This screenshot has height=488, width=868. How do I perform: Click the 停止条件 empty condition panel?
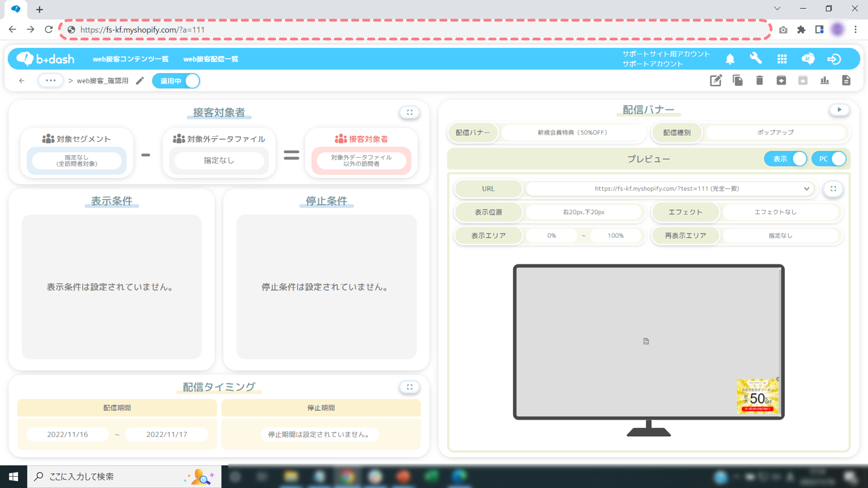[x=326, y=287]
